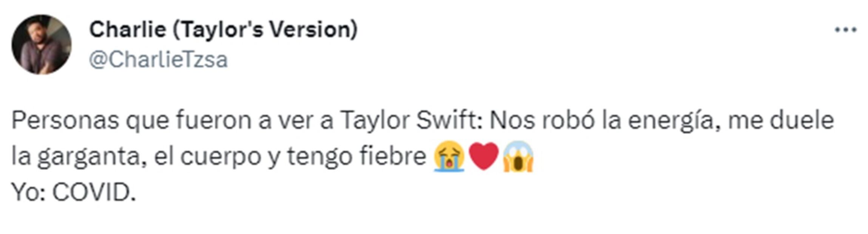Click "Yo:" at the start of the last line

click(x=29, y=192)
